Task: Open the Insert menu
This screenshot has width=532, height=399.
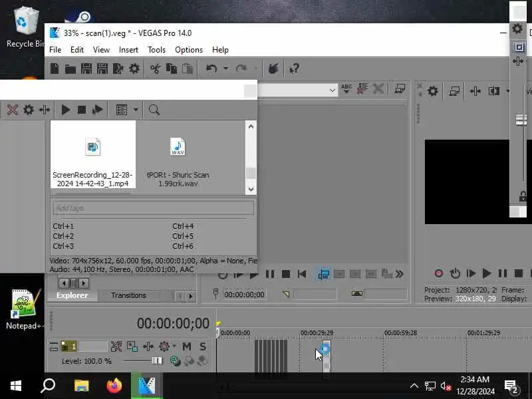Action: (128, 50)
